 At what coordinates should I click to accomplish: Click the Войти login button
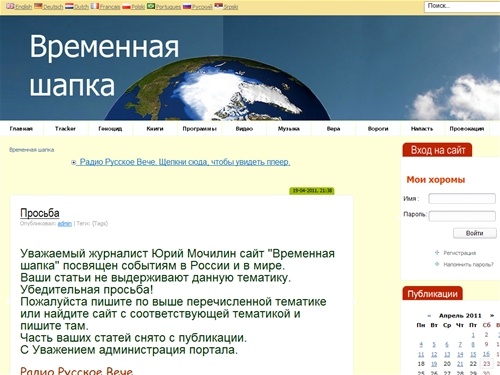(x=475, y=233)
